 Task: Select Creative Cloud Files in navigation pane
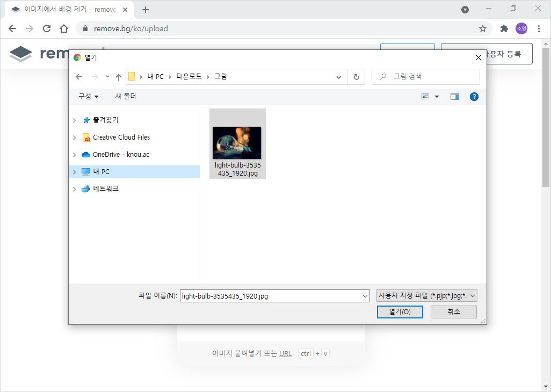[121, 137]
